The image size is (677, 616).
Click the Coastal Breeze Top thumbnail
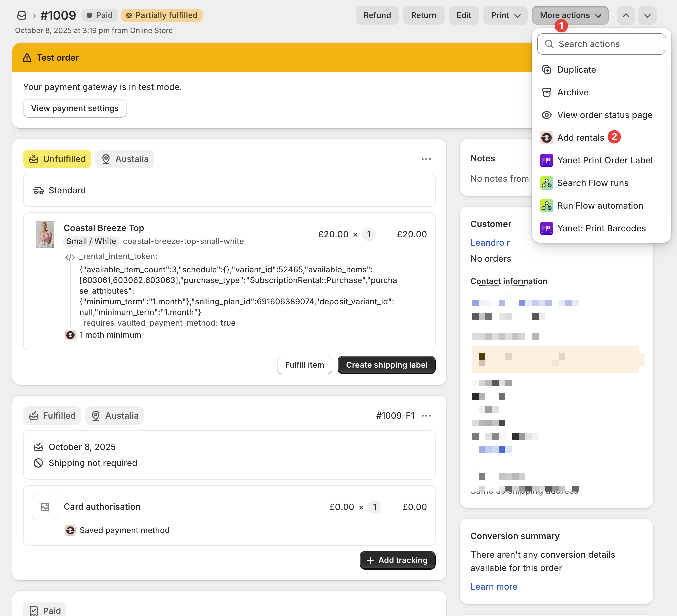coord(45,234)
